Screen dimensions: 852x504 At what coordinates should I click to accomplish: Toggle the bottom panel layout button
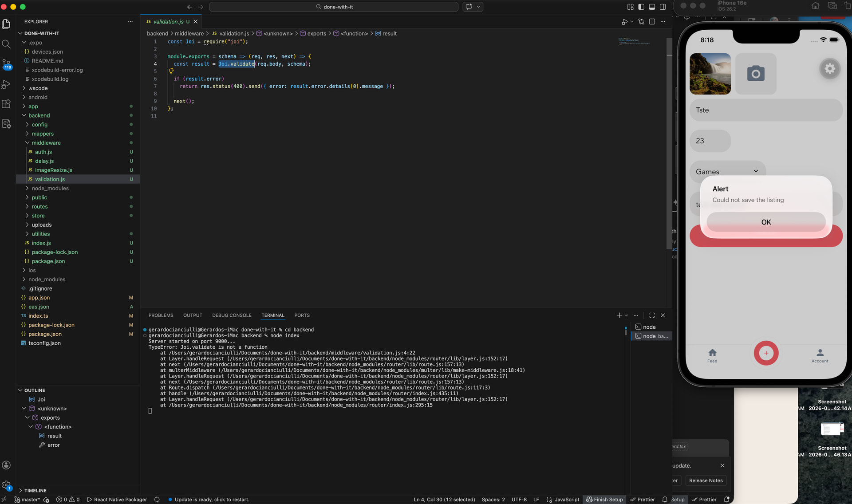[x=652, y=7]
